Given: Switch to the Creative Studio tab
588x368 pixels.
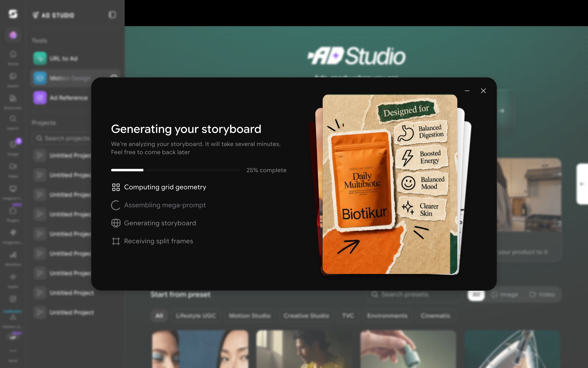Looking at the screenshot, I should coord(306,316).
